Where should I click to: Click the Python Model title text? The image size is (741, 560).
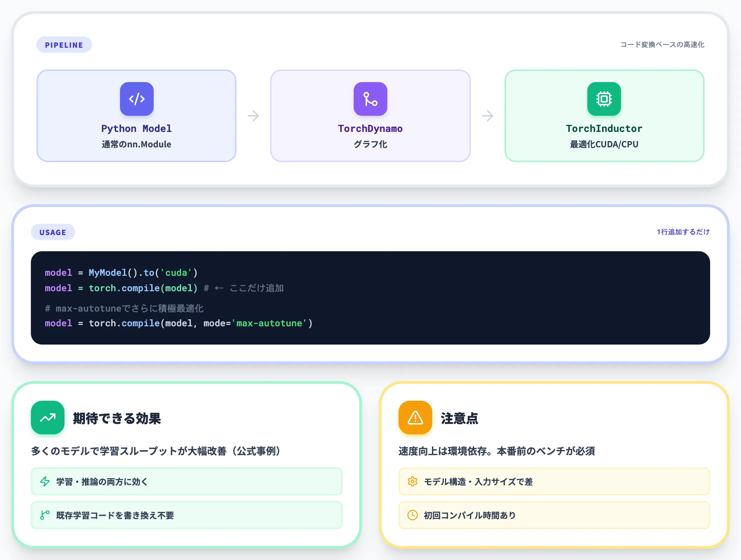point(136,128)
